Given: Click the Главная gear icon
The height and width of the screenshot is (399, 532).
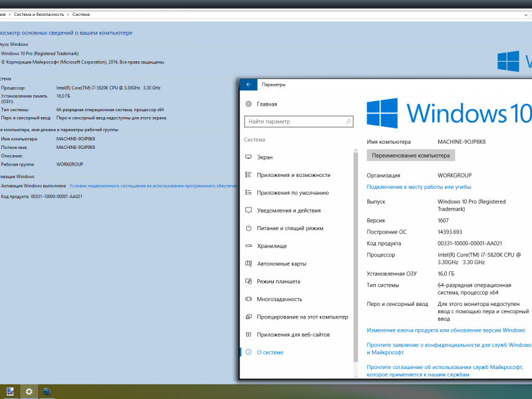Looking at the screenshot, I should [x=248, y=104].
